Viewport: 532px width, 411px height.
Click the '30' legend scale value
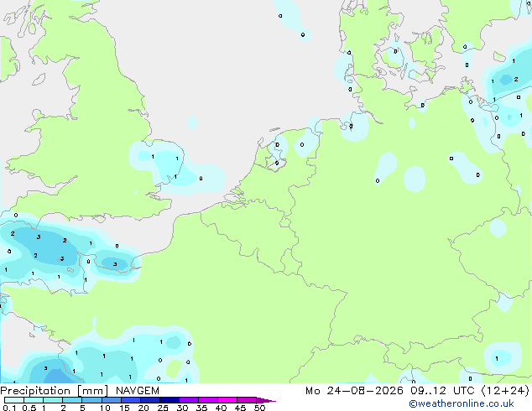(182, 408)
